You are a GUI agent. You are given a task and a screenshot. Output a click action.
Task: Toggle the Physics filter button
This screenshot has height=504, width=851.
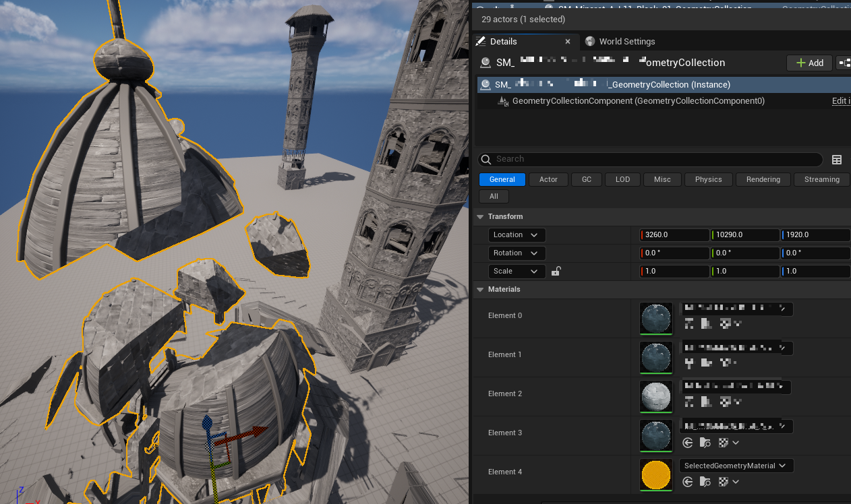[x=708, y=179]
